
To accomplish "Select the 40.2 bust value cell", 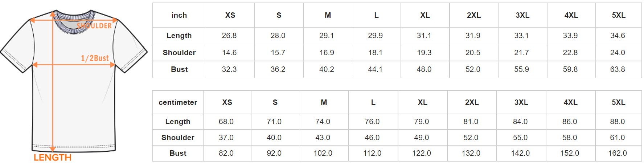I will click(327, 69).
